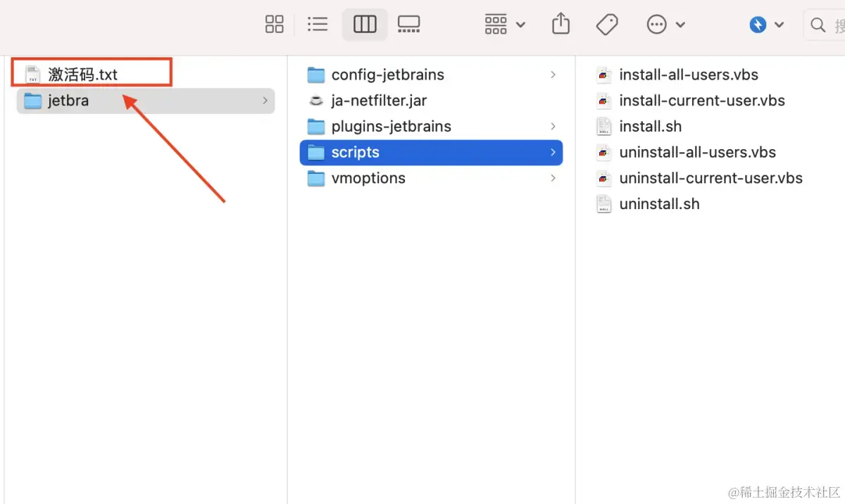This screenshot has height=504, width=845.
Task: Expand config-jetbrains with its chevron
Action: click(x=553, y=75)
